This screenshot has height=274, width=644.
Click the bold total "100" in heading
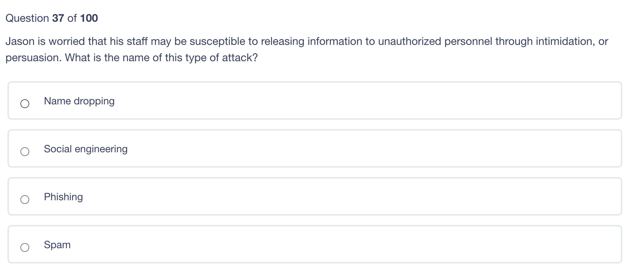(89, 18)
